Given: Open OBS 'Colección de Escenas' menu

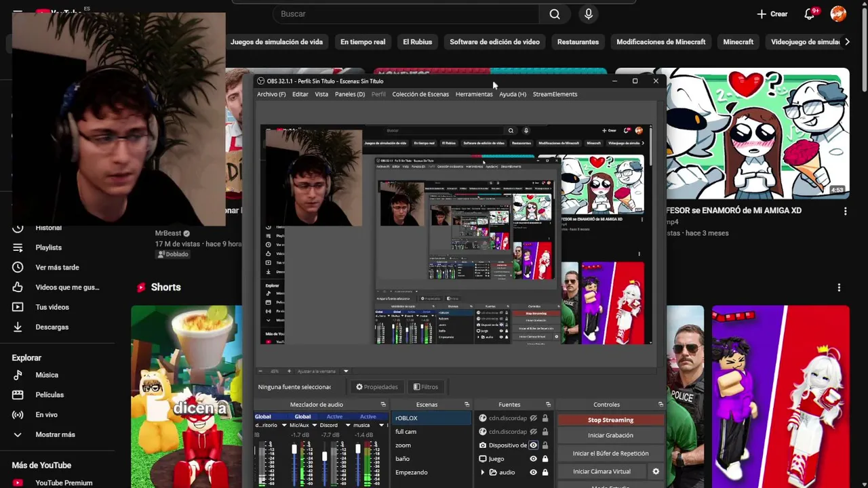Looking at the screenshot, I should 420,94.
